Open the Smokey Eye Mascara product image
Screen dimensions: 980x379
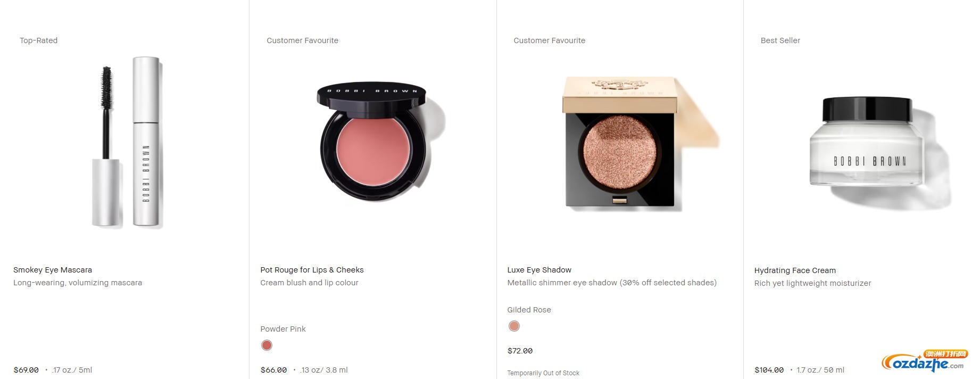(127, 143)
